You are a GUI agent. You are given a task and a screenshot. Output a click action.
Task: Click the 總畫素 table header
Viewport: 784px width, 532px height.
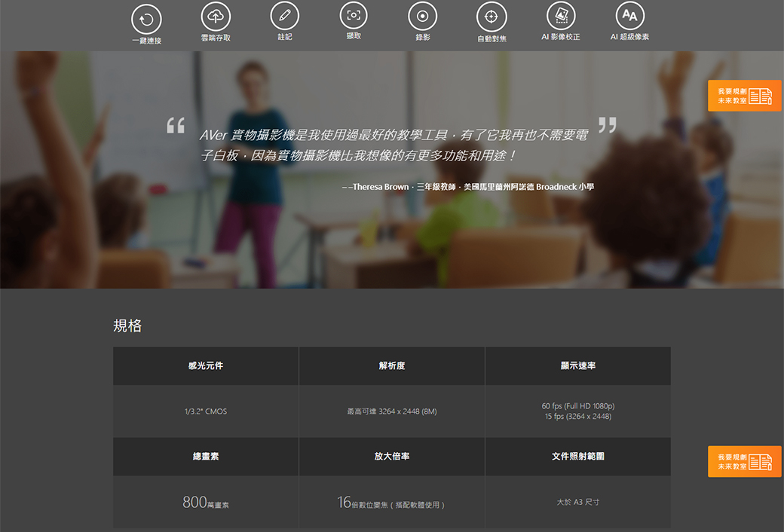coord(206,457)
